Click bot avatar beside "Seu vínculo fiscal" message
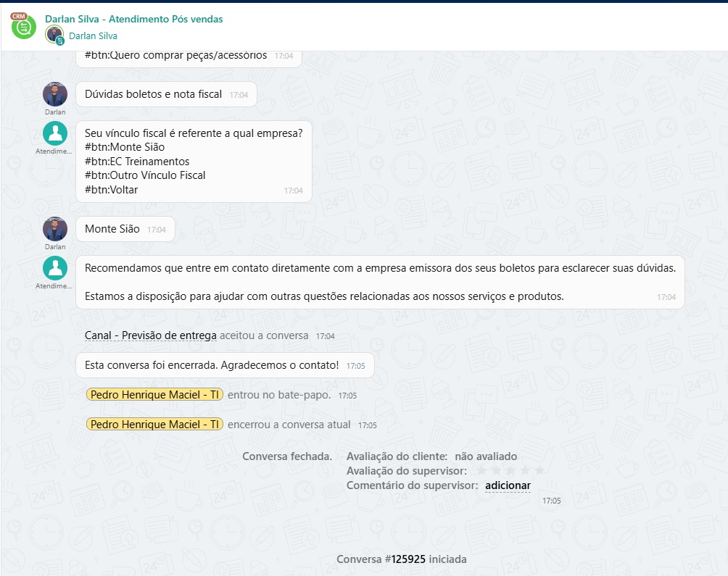 pos(55,133)
